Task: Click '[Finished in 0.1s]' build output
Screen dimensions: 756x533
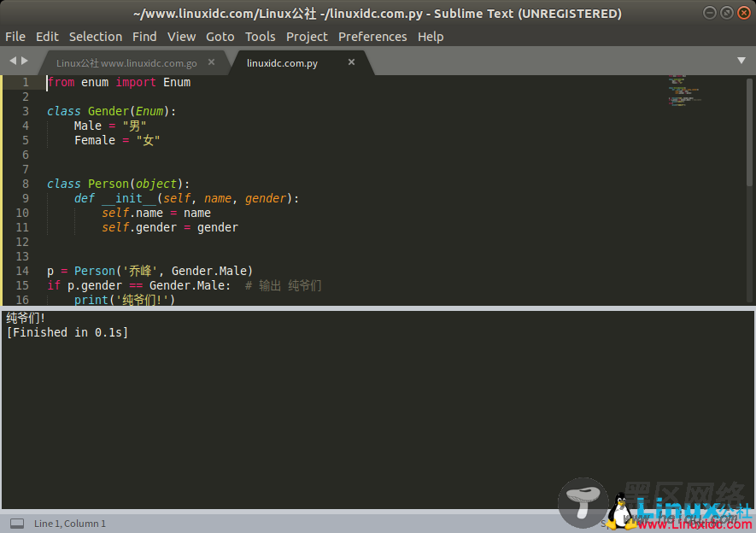Action: click(x=67, y=332)
